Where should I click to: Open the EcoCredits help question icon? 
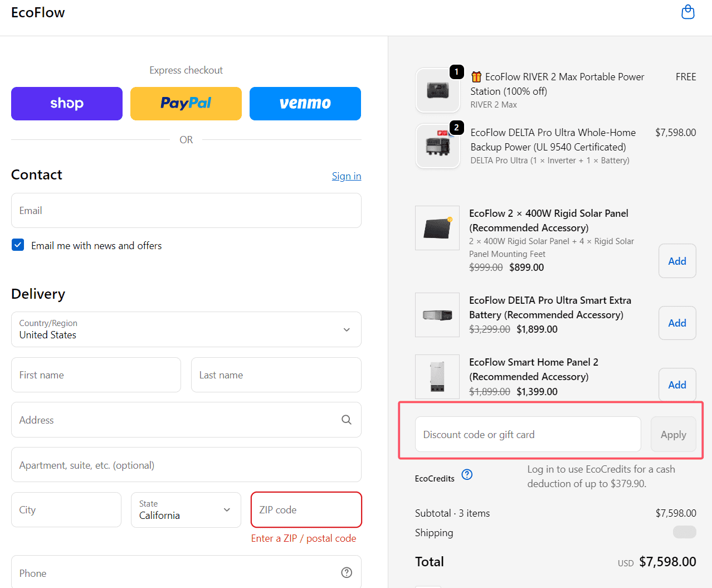(467, 474)
